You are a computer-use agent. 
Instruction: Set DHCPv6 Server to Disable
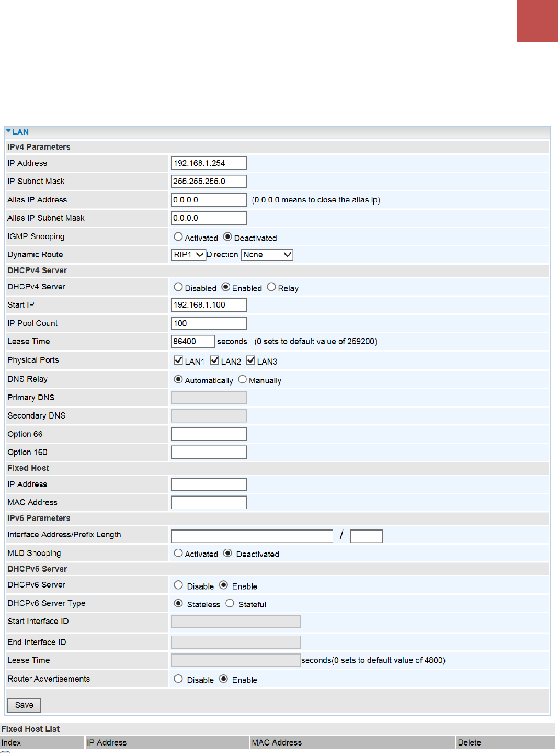click(178, 585)
